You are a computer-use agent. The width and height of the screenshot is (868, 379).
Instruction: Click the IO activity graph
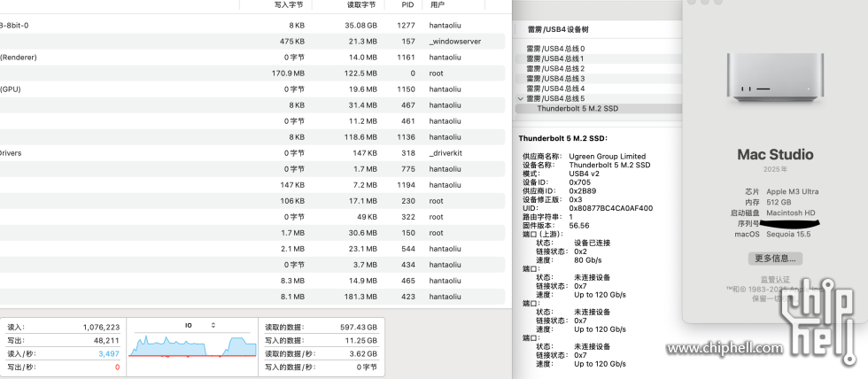(x=193, y=346)
